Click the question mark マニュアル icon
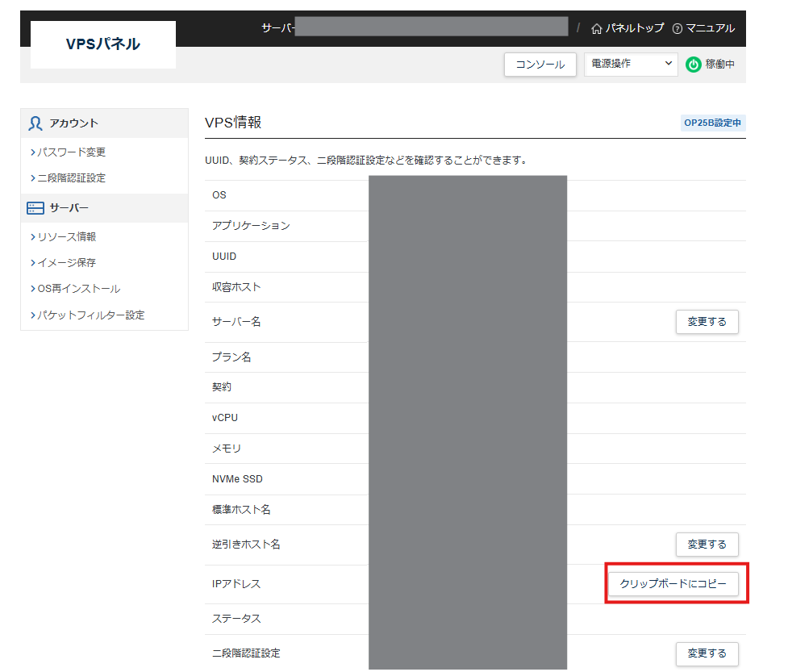The width and height of the screenshot is (788, 672). 678,28
